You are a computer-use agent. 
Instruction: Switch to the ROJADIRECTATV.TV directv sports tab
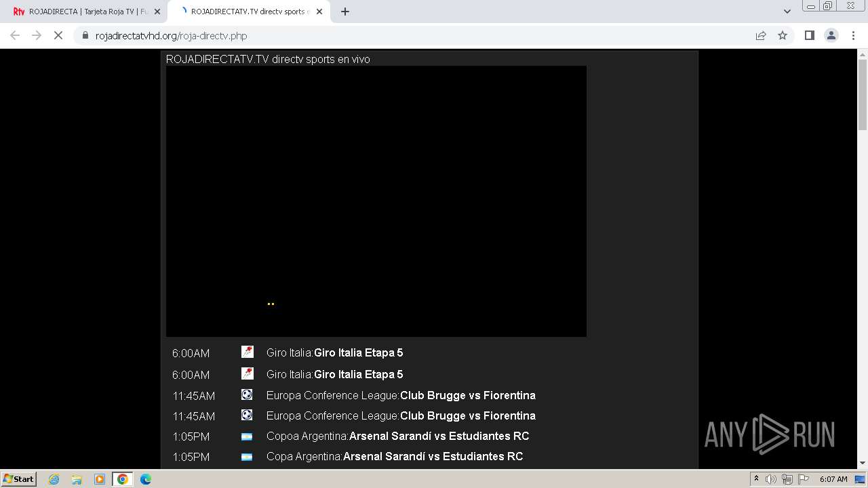[248, 12]
